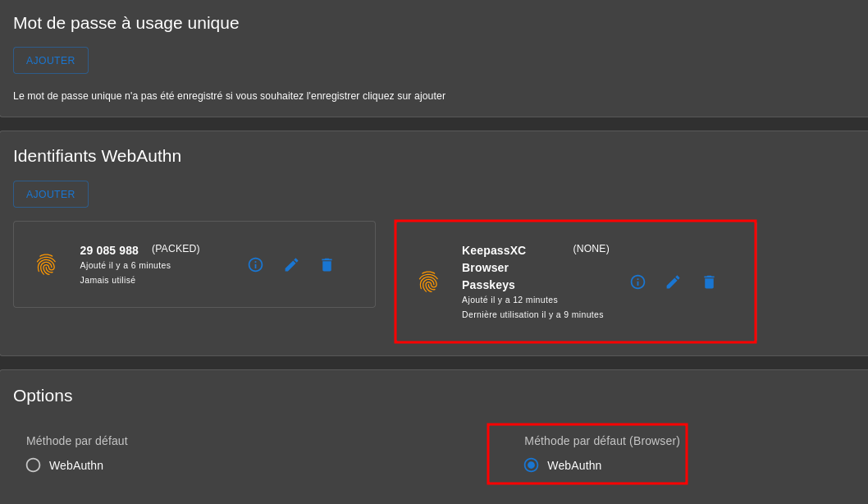The image size is (868, 504).
Task: Click the (NONE) attestation label
Action: pyautogui.click(x=591, y=249)
